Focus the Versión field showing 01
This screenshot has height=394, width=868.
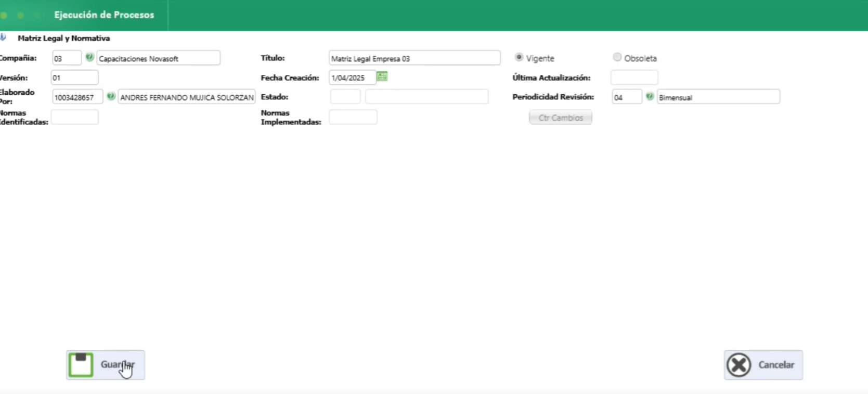[x=75, y=78]
